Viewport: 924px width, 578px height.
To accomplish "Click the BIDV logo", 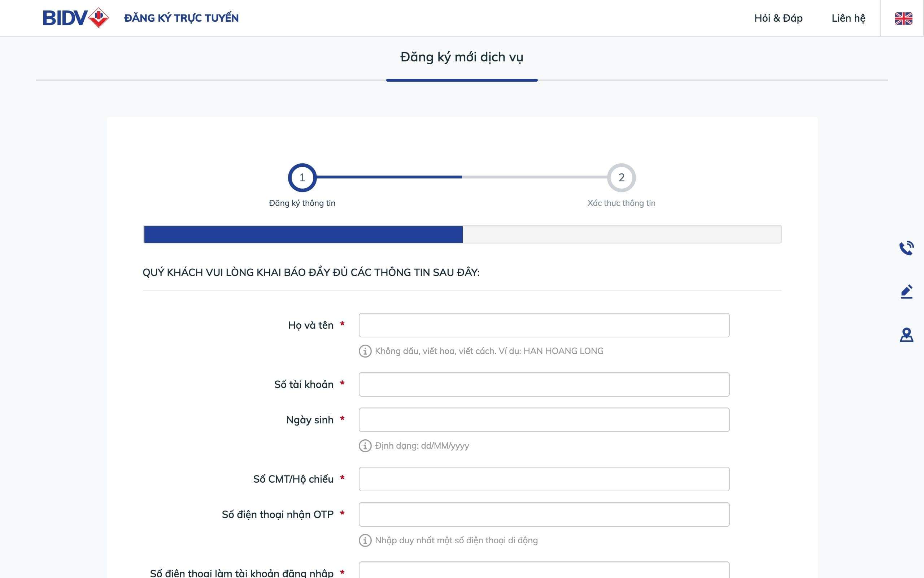I will [x=76, y=18].
